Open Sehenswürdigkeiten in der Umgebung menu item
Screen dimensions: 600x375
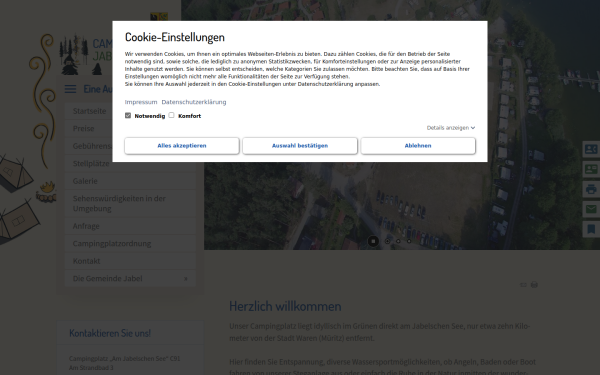(x=130, y=204)
